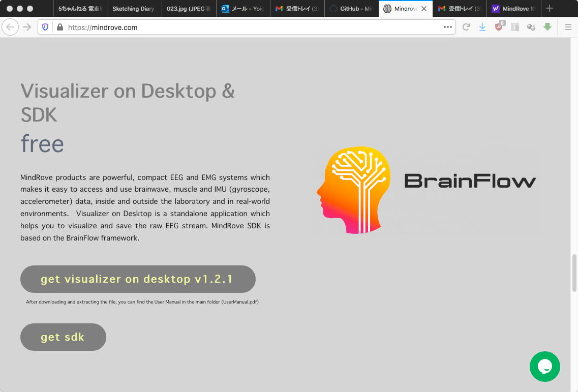Screen dimensions: 578x392
Task: Open a new tab with plus button
Action: click(549, 8)
